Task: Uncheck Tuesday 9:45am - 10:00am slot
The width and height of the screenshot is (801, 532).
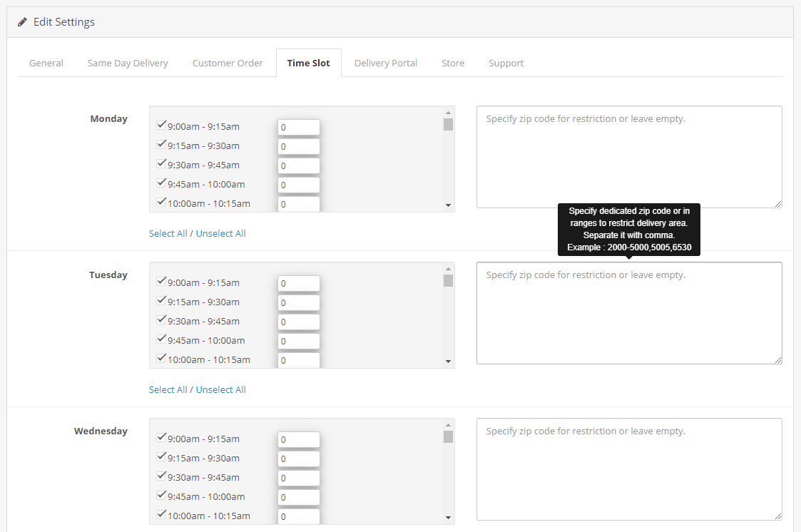Action: 161,339
